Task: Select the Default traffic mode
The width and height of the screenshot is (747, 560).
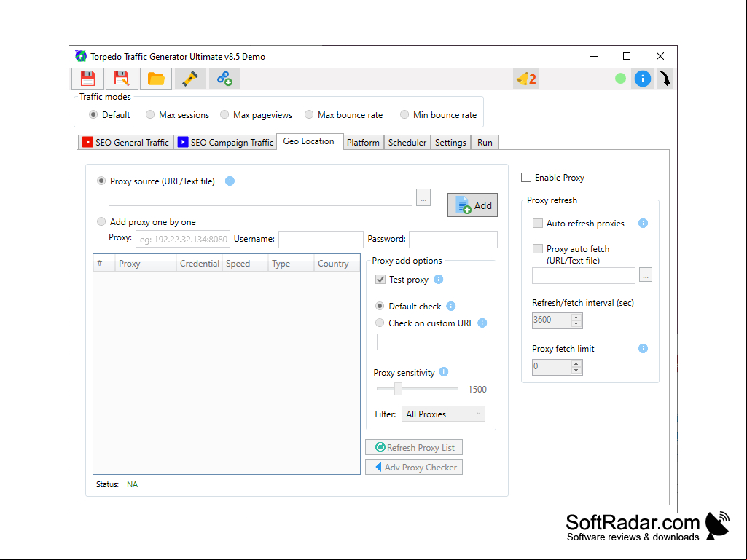Action: click(x=93, y=115)
